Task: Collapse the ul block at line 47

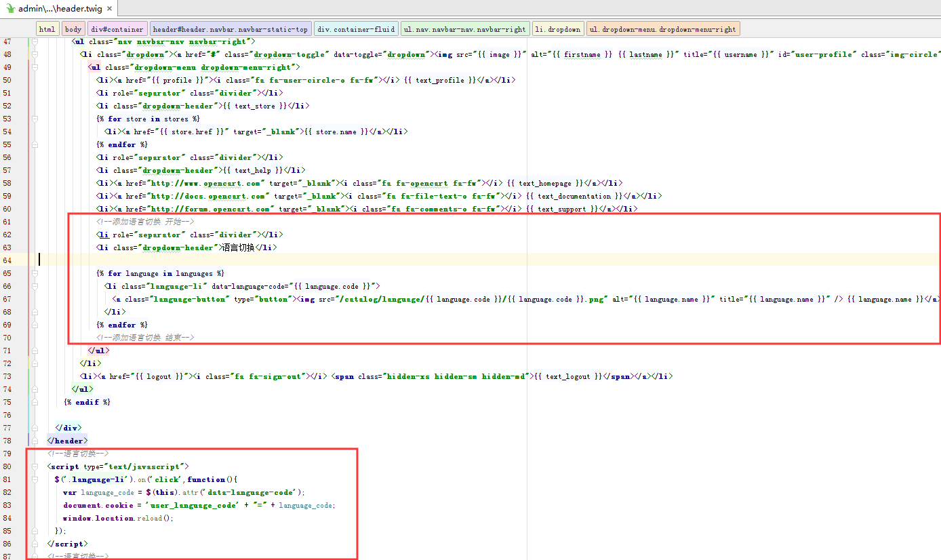Action: pyautogui.click(x=35, y=42)
